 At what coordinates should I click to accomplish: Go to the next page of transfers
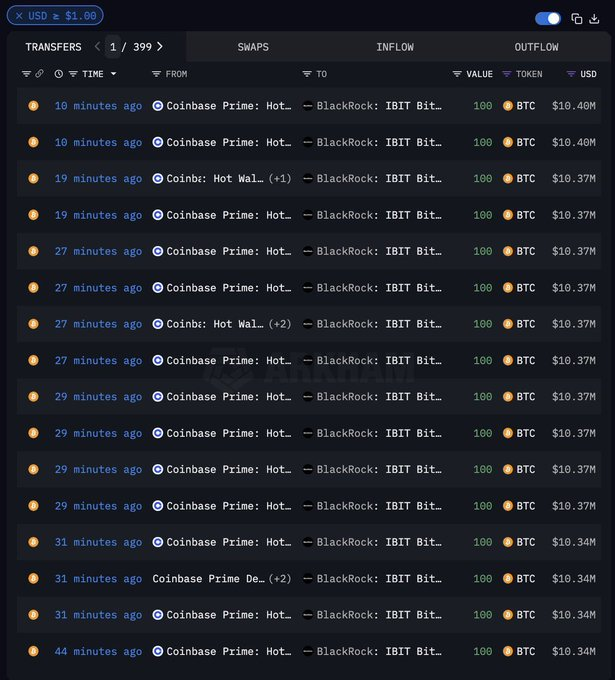160,47
